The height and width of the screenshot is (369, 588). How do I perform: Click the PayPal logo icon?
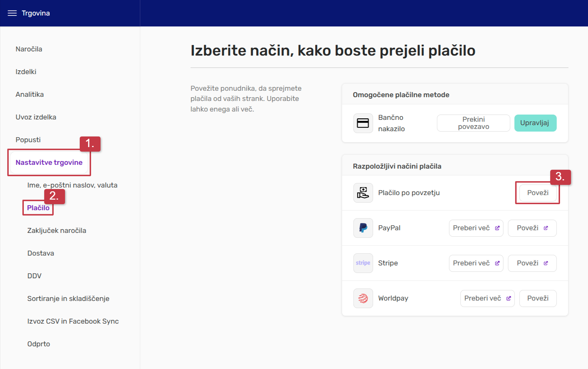click(363, 228)
